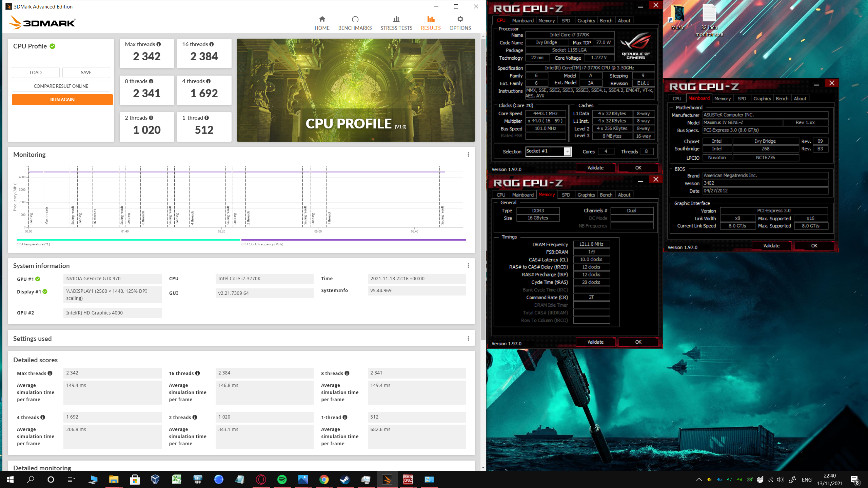Show hidden icons in the system tray
868x488 pixels.
point(699,480)
